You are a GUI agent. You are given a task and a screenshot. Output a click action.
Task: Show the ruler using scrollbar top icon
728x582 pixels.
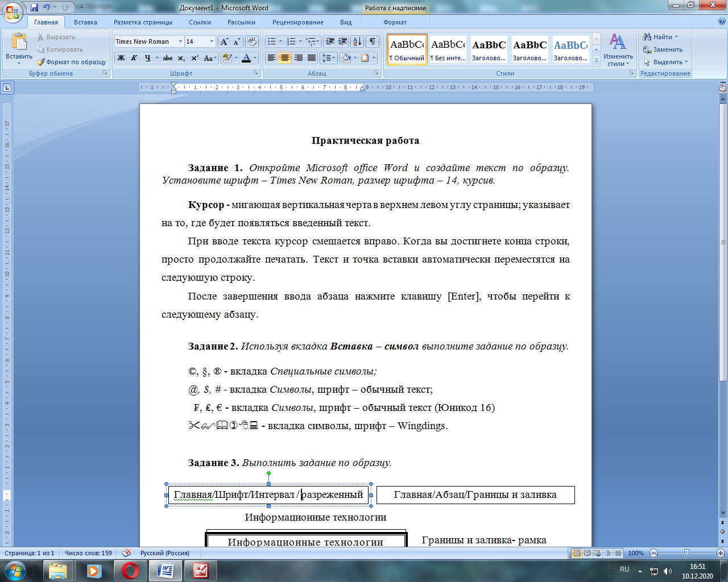(723, 88)
